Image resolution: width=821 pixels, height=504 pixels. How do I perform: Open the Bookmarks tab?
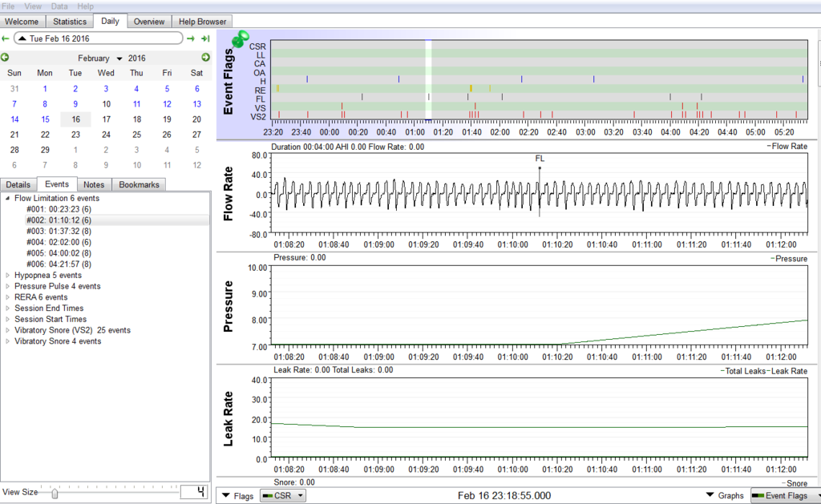[139, 184]
